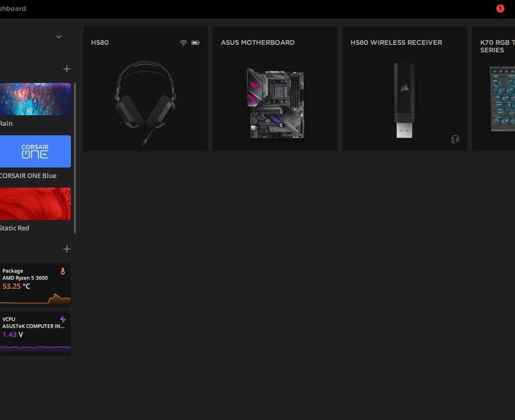This screenshot has width=515, height=420.
Task: Add a sensor using plus above Package widget
Action: click(x=67, y=249)
